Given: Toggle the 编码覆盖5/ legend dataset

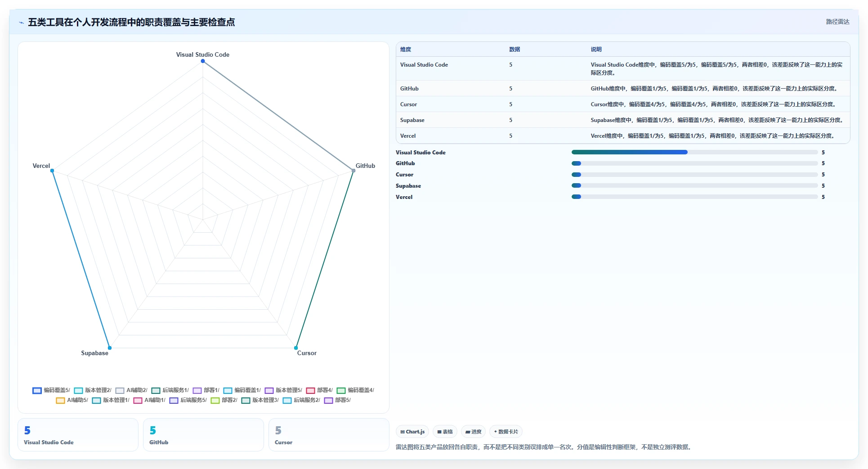Looking at the screenshot, I should [51, 390].
